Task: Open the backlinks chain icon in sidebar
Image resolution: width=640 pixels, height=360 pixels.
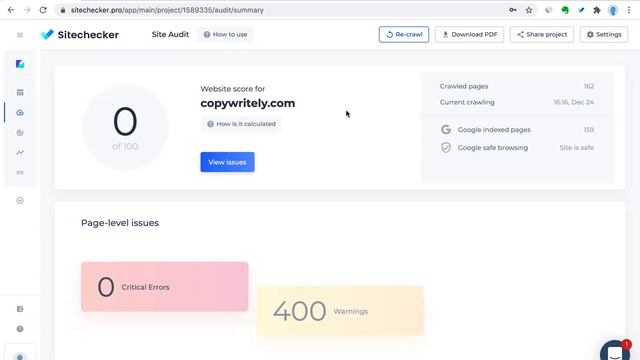Action: click(20, 173)
